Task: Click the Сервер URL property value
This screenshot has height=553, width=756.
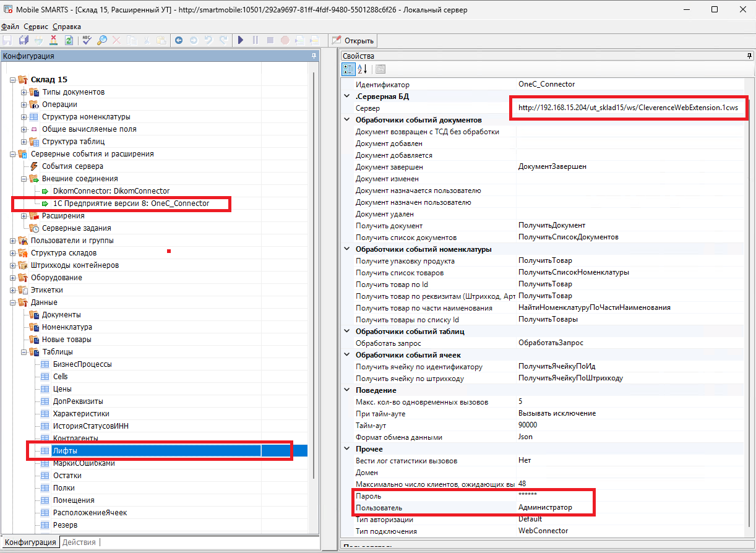Action: (x=627, y=108)
